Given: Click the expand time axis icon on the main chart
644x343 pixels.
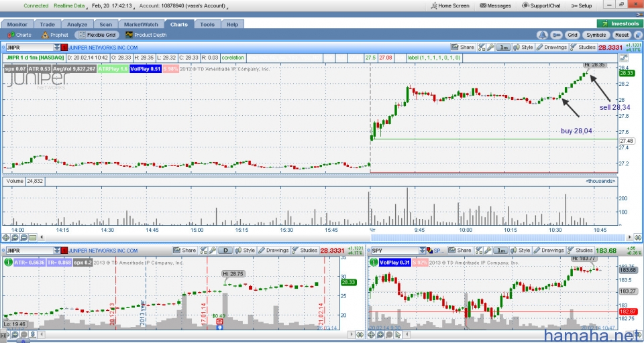Looking at the screenshot, I should (638, 237).
